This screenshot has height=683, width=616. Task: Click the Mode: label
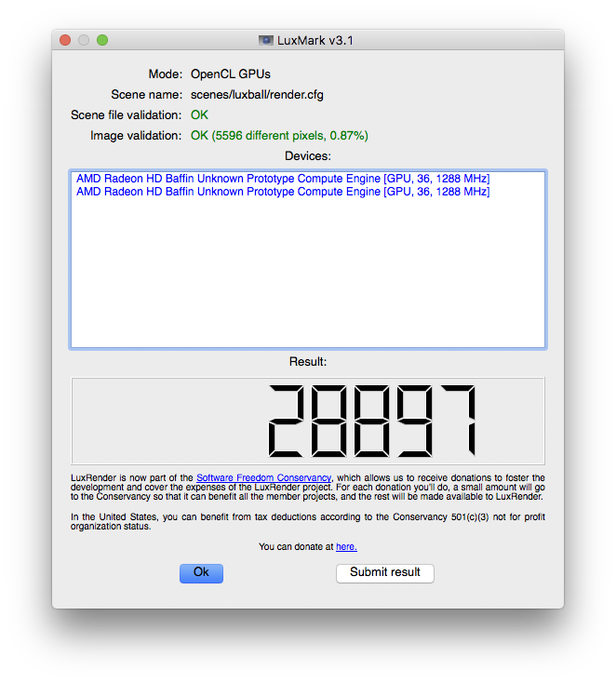pos(166,74)
